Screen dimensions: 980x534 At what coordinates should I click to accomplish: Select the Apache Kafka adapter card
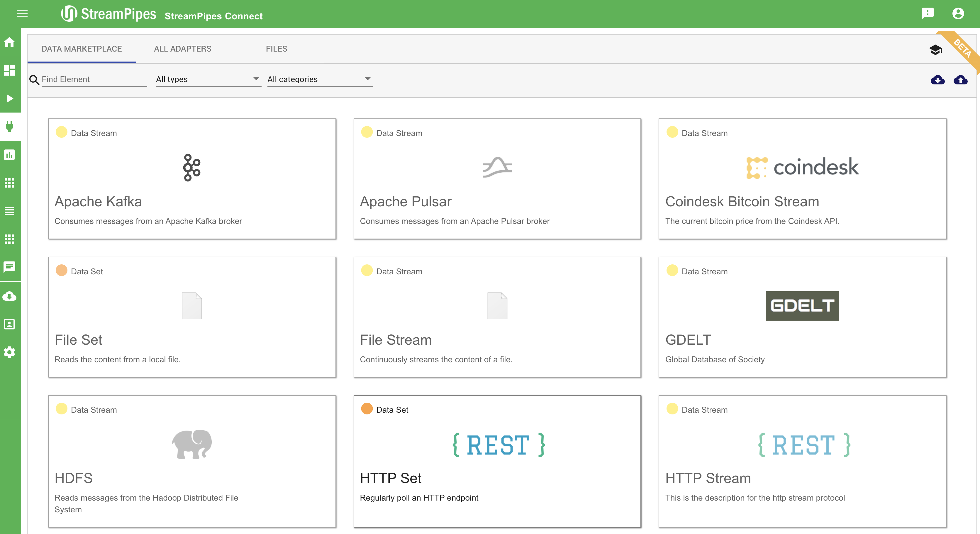[x=192, y=179]
